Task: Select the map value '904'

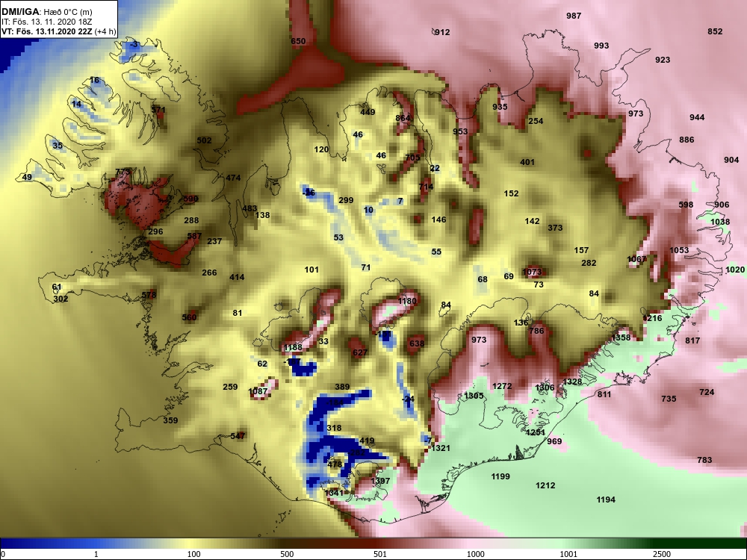Action: point(731,160)
